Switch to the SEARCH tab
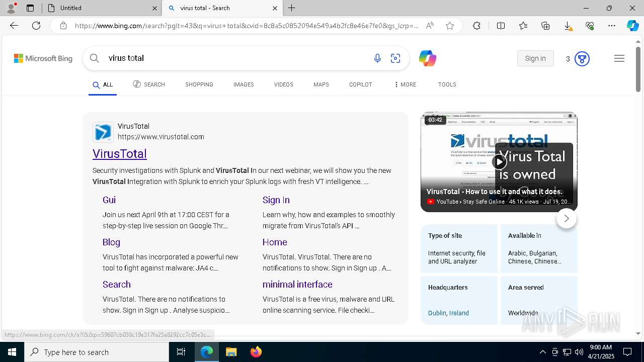 [149, 84]
